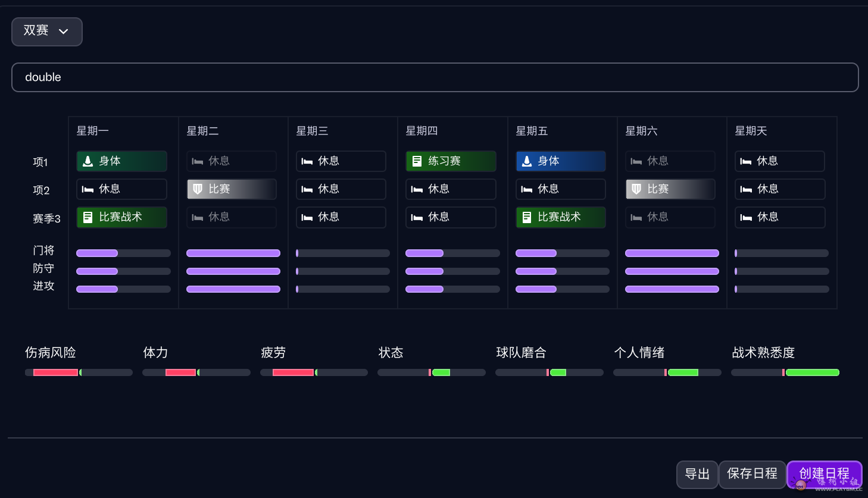Select the 星期天 column header
Viewport: 868px width, 498px height.
[x=751, y=131]
